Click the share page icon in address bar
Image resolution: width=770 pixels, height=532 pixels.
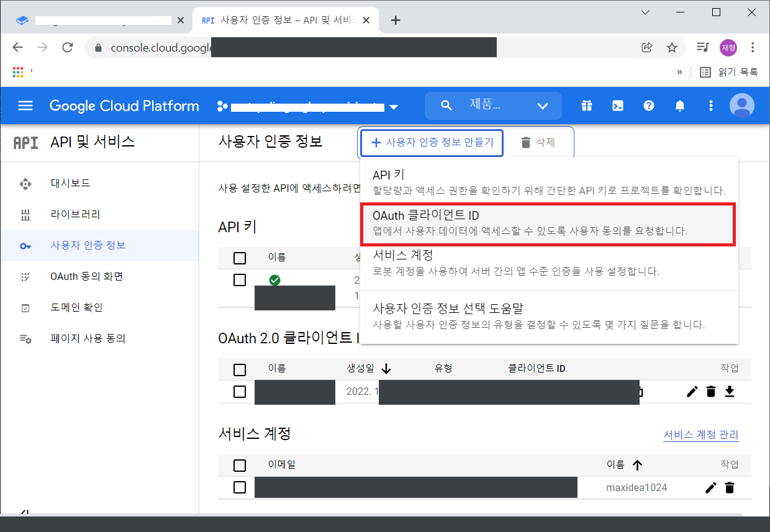[x=647, y=48]
